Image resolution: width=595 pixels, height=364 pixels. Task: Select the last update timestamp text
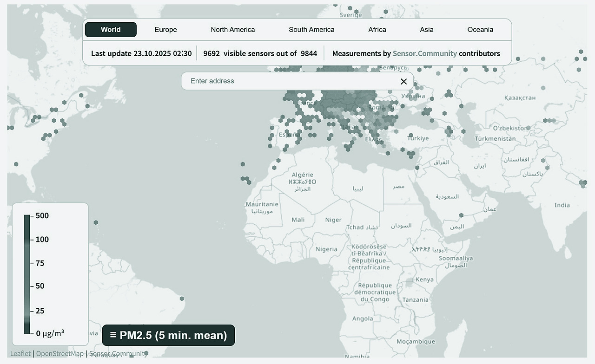pyautogui.click(x=141, y=53)
